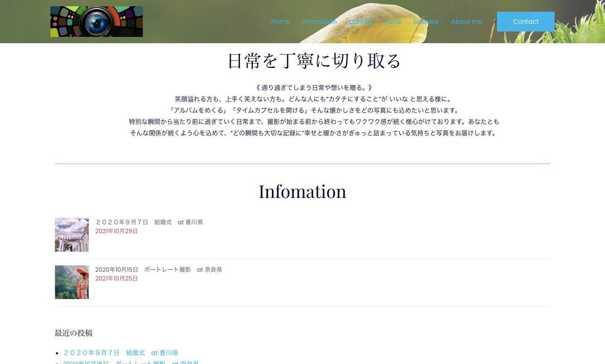Screen dimensions: 605x364
Task: Open the About me menu item
Action: [467, 22]
